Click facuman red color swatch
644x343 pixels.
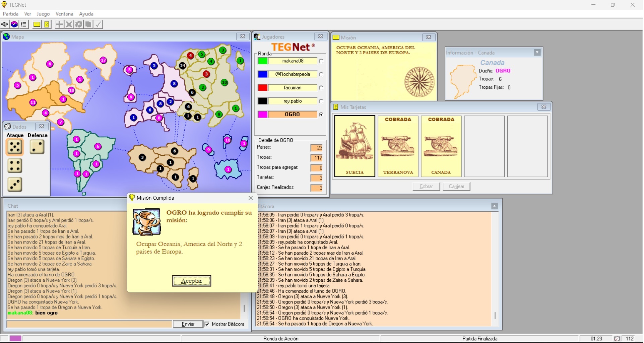pos(263,88)
